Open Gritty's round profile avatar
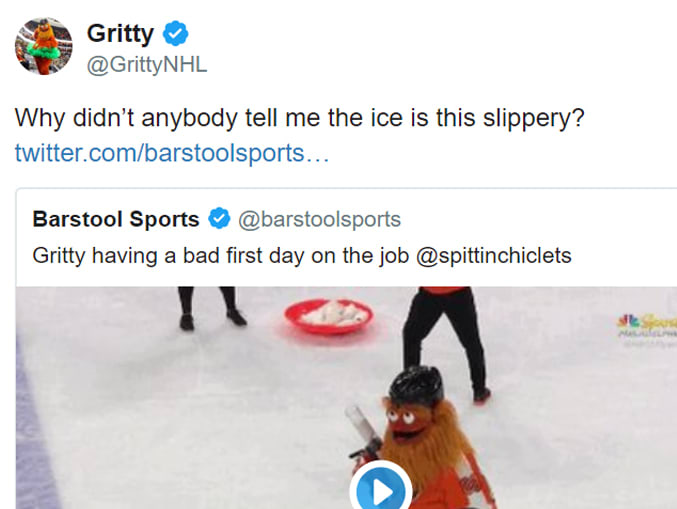Image resolution: width=677 pixels, height=509 pixels. (x=44, y=46)
